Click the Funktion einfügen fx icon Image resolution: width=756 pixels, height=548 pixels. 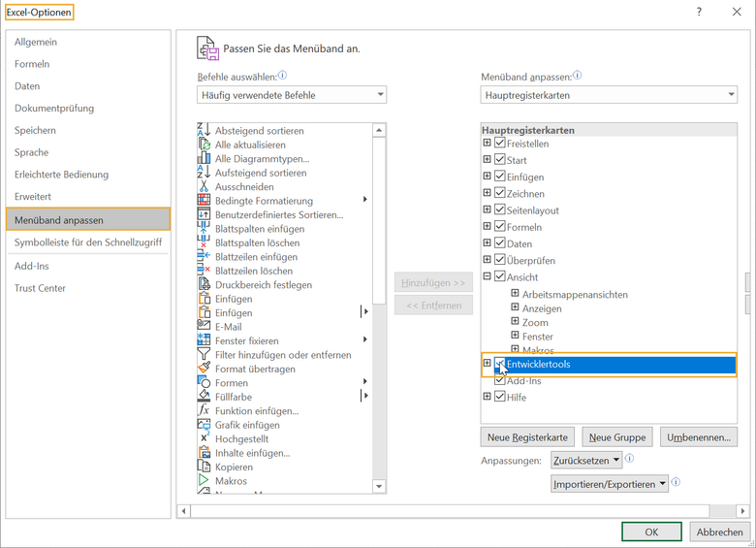click(x=204, y=410)
